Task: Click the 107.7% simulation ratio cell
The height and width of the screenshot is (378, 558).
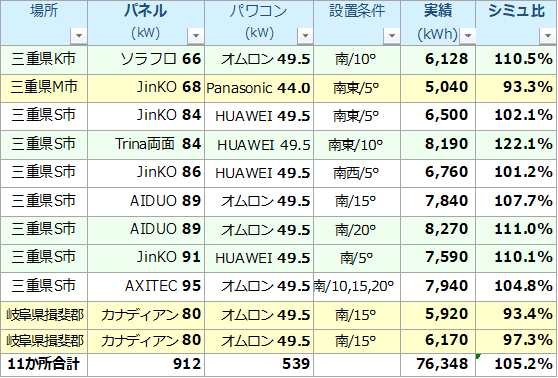Action: (x=516, y=202)
